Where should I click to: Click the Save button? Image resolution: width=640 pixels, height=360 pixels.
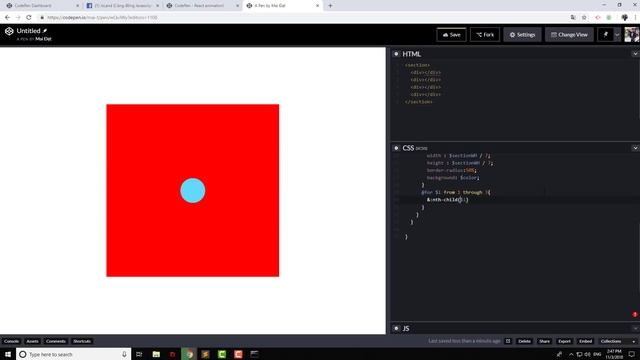coord(451,35)
